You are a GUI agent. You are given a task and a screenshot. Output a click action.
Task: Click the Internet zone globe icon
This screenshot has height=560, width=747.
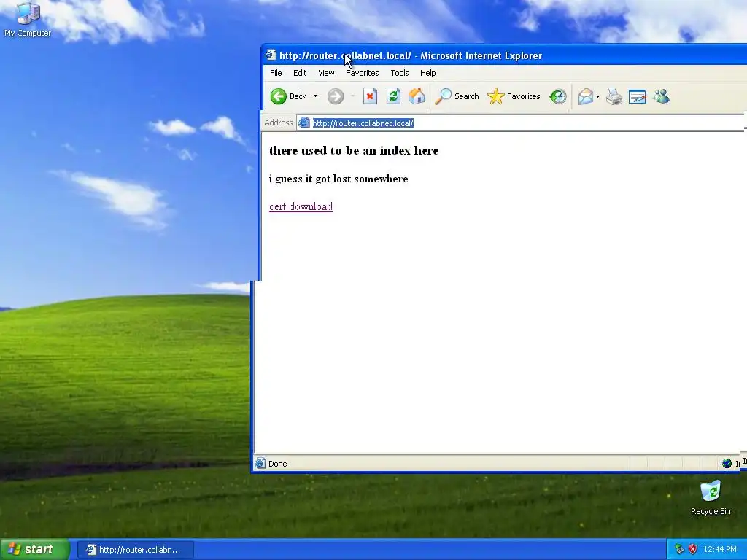727,463
